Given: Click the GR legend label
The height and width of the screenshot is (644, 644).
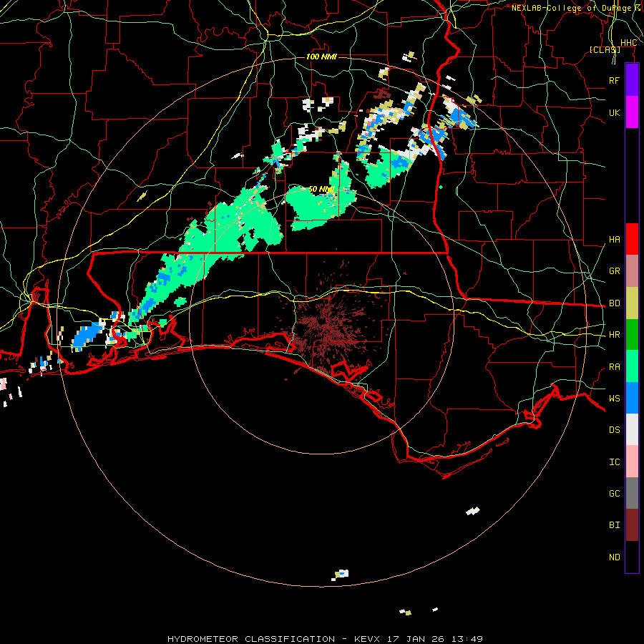Looking at the screenshot, I should pos(614,271).
